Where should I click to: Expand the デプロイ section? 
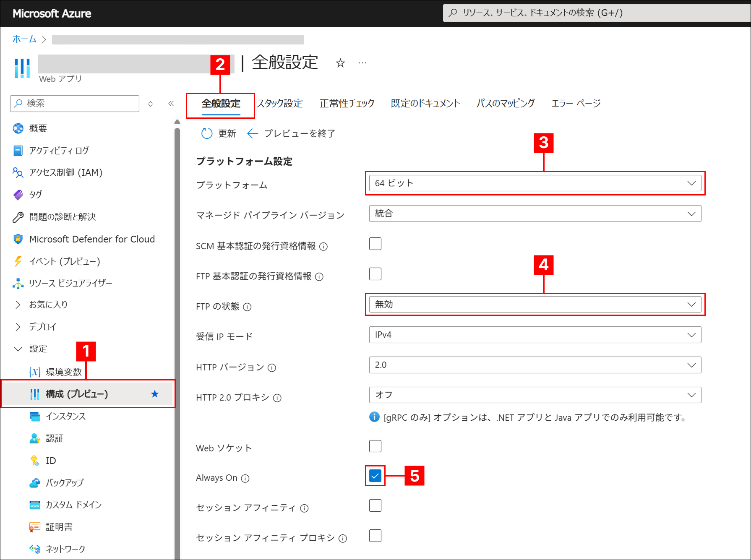tap(18, 327)
